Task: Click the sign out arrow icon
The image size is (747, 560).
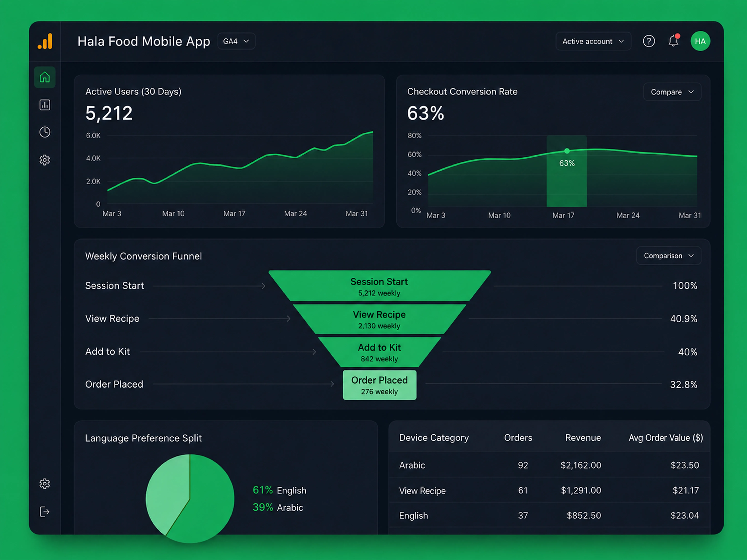Action: [x=45, y=512]
